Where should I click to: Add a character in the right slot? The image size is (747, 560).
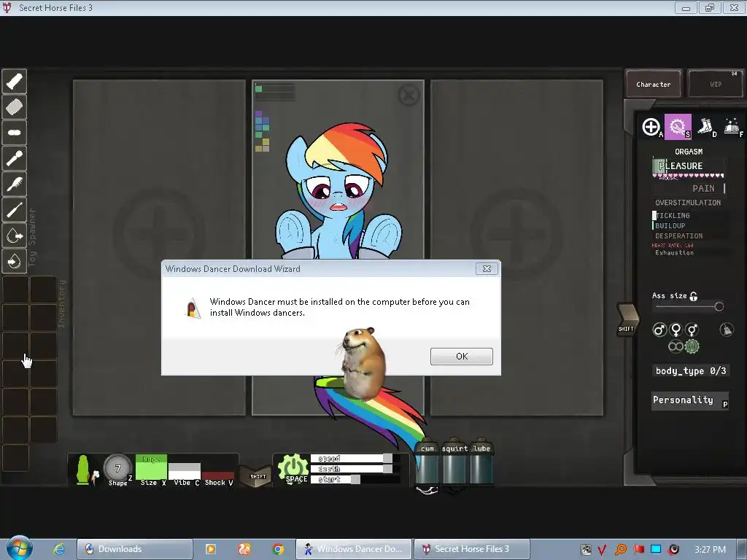517,233
